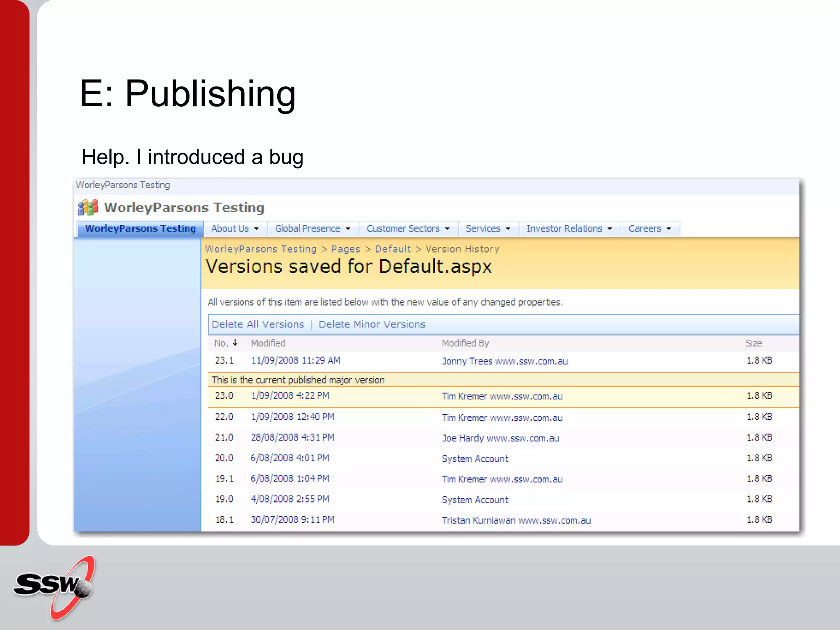840x630 pixels.
Task: Expand the Careers dropdown arrow
Action: tap(669, 229)
